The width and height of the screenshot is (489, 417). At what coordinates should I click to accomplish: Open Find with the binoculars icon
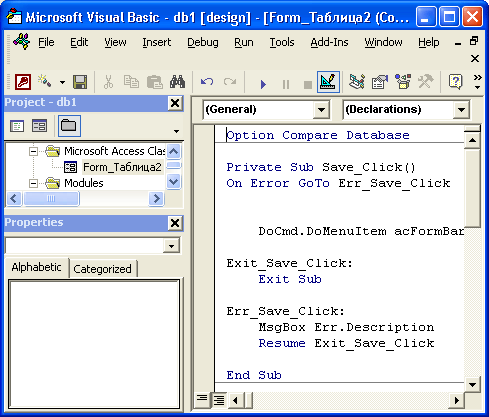[x=177, y=82]
